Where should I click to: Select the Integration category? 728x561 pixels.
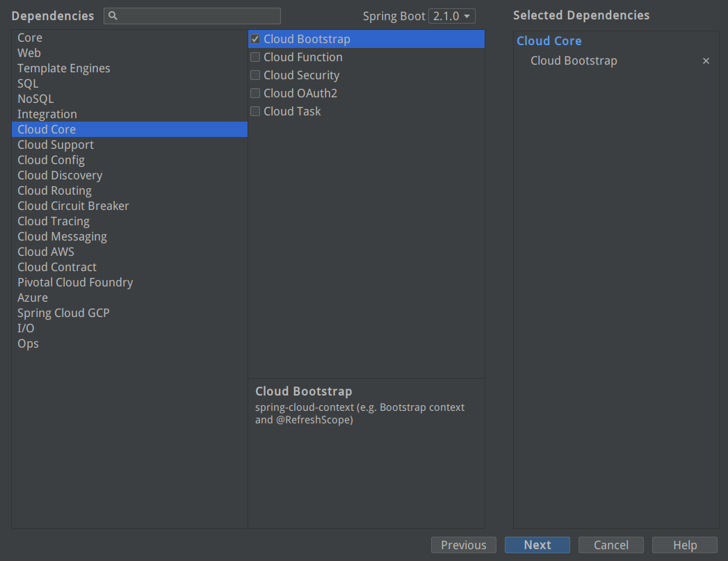129,114
